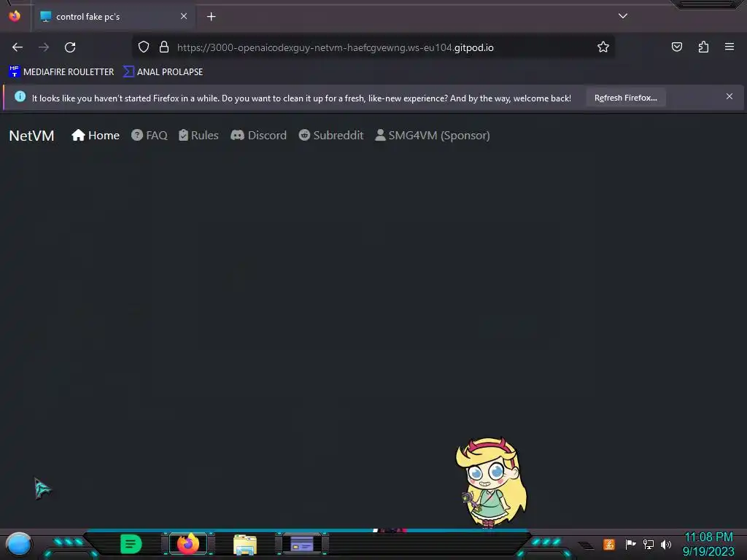Bookmark this page with the star icon
This screenshot has height=560, width=747.
click(x=603, y=47)
